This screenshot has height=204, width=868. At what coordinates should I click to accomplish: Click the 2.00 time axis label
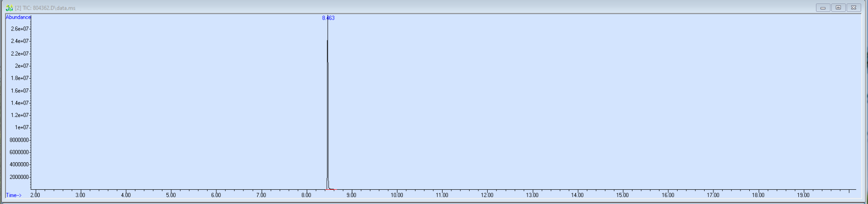[x=35, y=195]
